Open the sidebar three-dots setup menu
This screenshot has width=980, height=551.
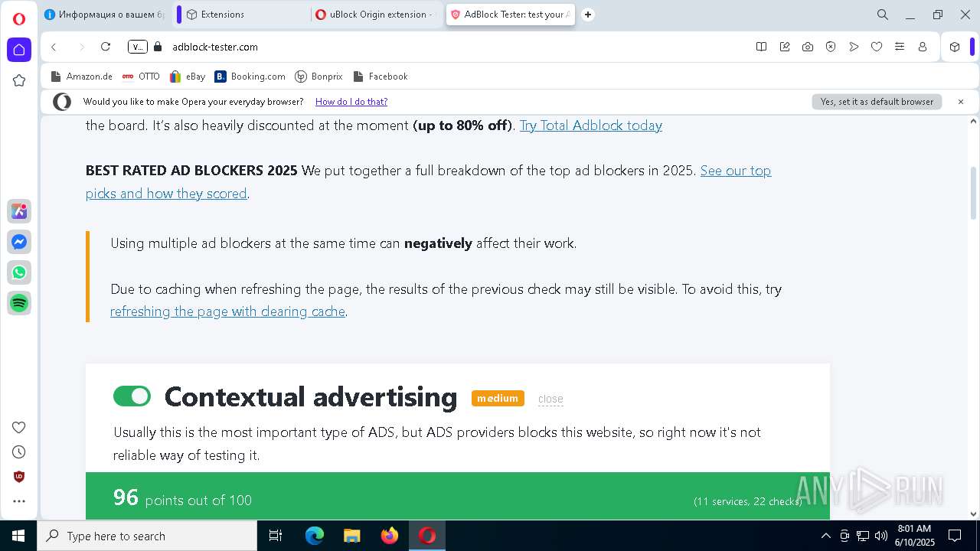click(x=19, y=501)
